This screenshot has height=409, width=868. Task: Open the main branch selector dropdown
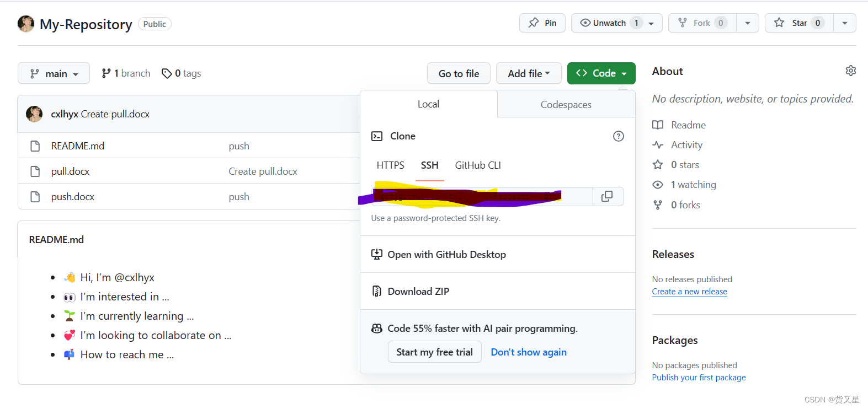(x=54, y=73)
